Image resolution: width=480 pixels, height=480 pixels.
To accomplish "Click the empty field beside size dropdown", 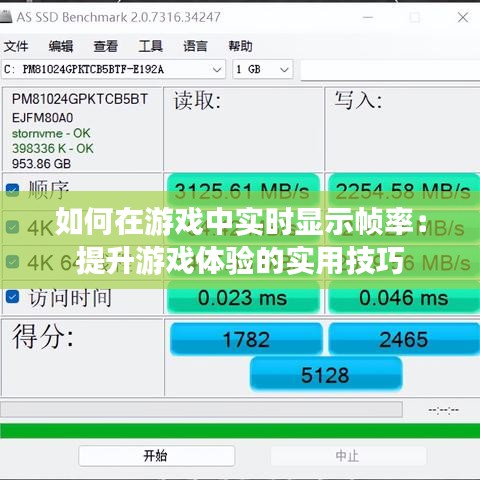I will coord(390,70).
